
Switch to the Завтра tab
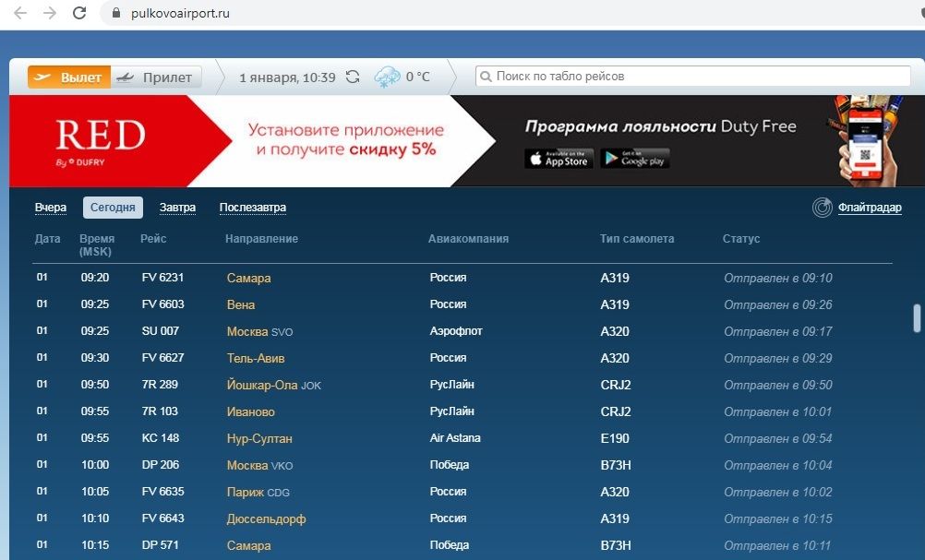[x=177, y=207]
